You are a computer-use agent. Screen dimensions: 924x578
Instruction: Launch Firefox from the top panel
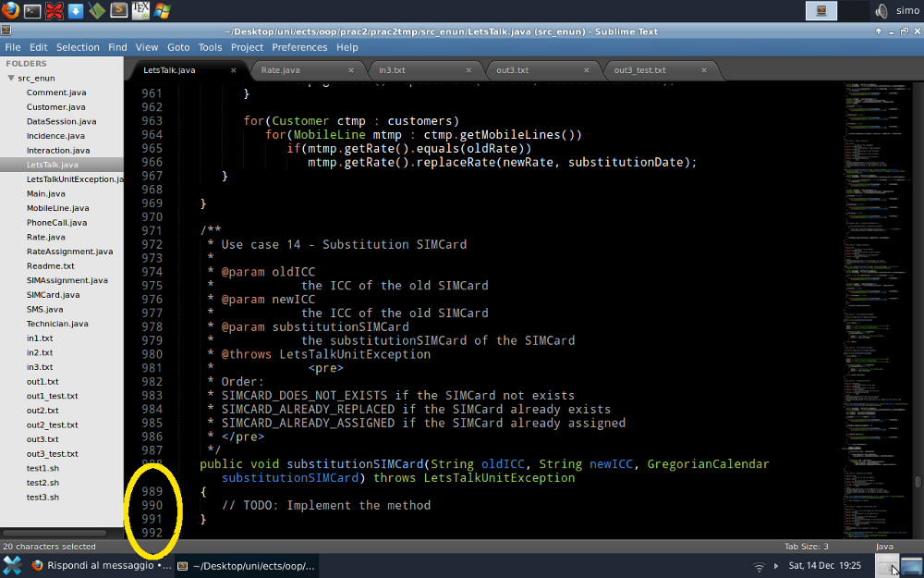click(10, 11)
